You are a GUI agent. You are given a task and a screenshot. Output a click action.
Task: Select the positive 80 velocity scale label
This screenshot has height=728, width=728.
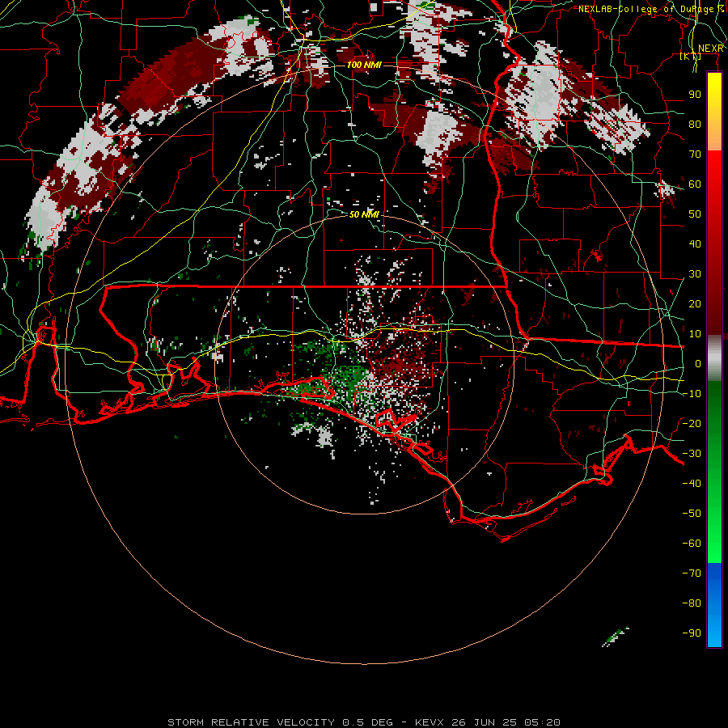[x=695, y=124]
